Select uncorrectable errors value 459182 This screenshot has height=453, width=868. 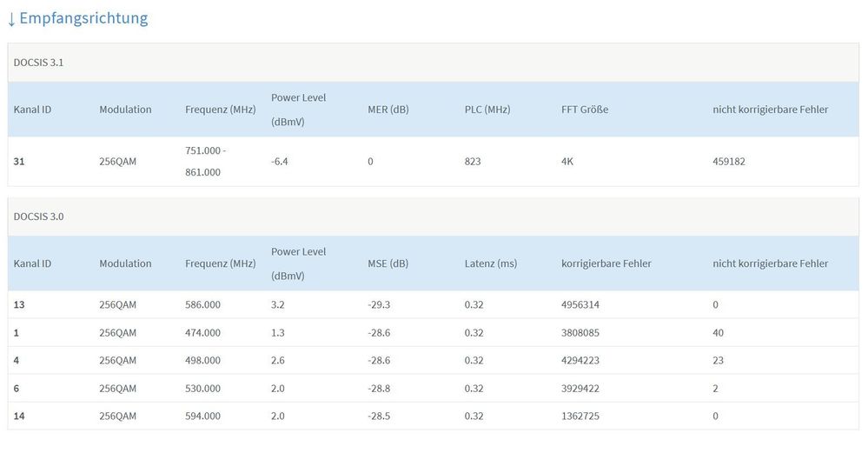click(729, 162)
